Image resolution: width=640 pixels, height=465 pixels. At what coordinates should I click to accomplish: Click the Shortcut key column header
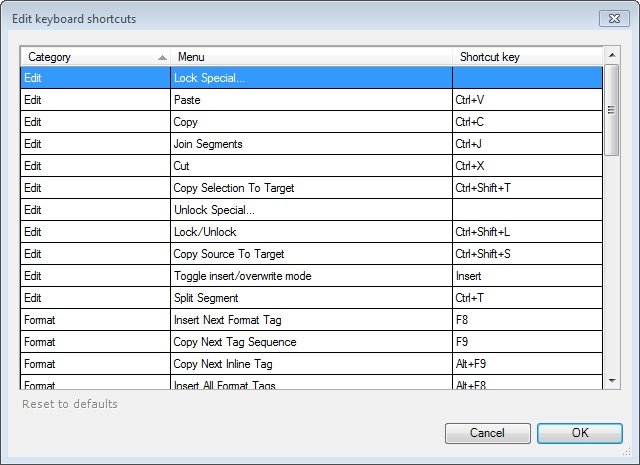tap(526, 57)
